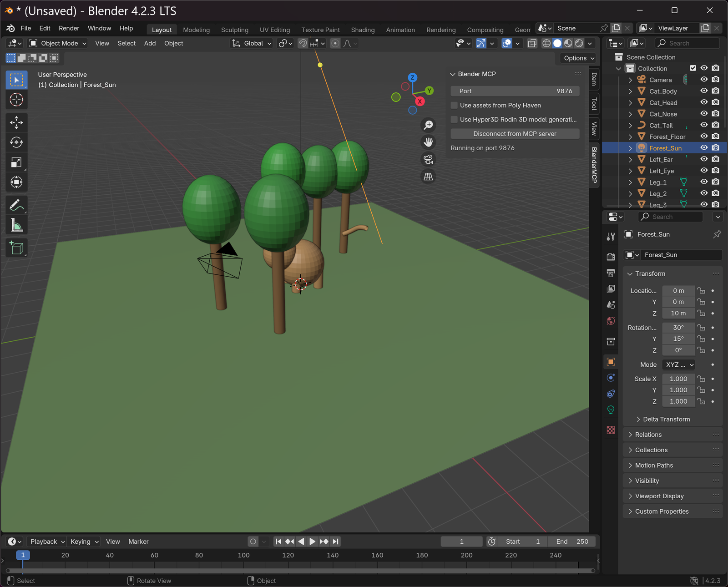Screen dimensions: 728x587
Task: Switch to rendered viewport shading
Action: click(579, 43)
